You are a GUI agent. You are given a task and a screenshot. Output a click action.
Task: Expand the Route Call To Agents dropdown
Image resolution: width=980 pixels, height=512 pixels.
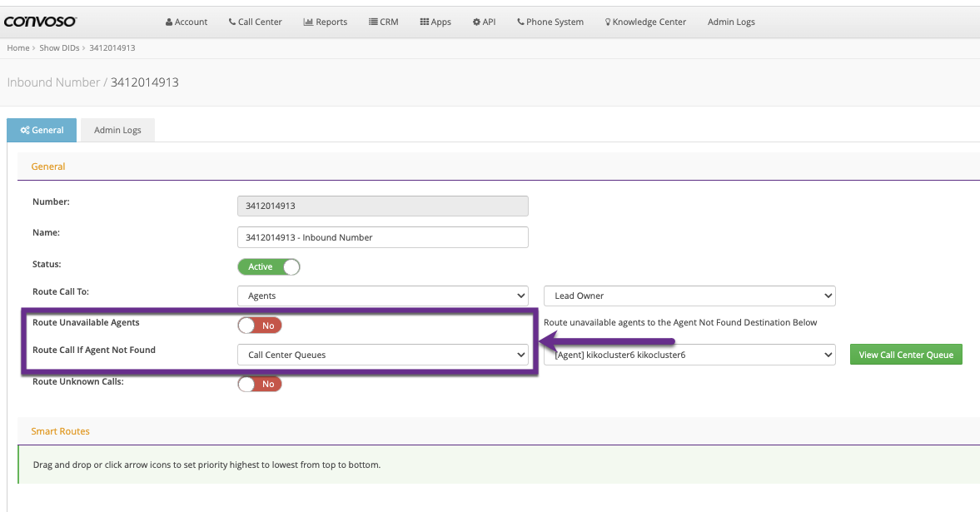[382, 296]
